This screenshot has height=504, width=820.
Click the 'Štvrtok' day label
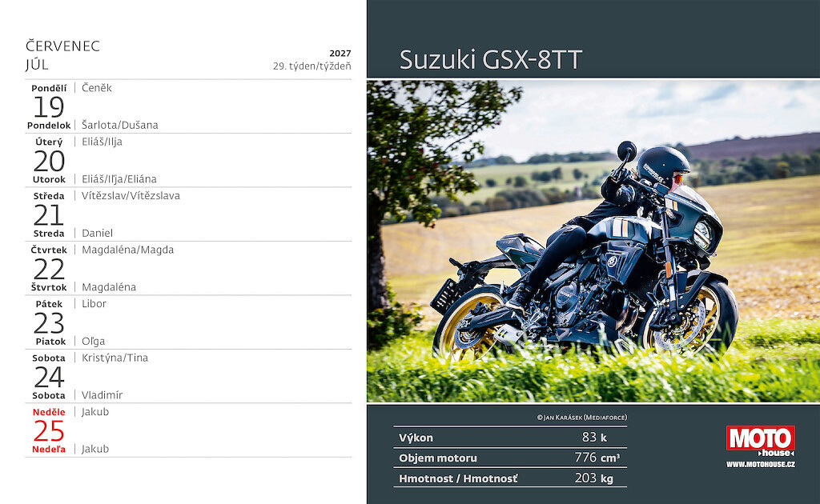click(49, 287)
